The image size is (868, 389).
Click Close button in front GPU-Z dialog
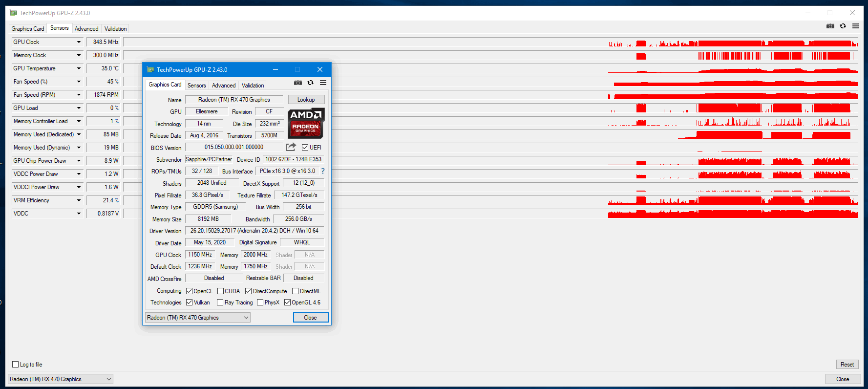click(x=311, y=318)
